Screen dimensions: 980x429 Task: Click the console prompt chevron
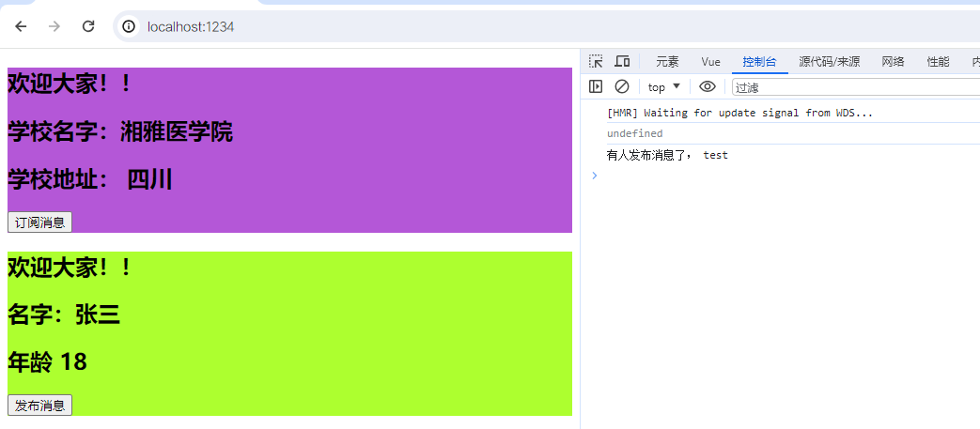tap(595, 176)
